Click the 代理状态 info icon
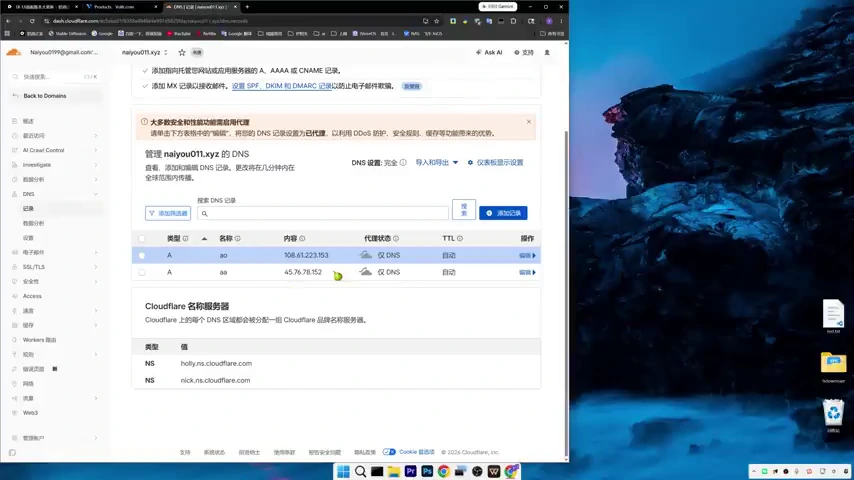Image resolution: width=854 pixels, height=480 pixels. click(x=396, y=239)
